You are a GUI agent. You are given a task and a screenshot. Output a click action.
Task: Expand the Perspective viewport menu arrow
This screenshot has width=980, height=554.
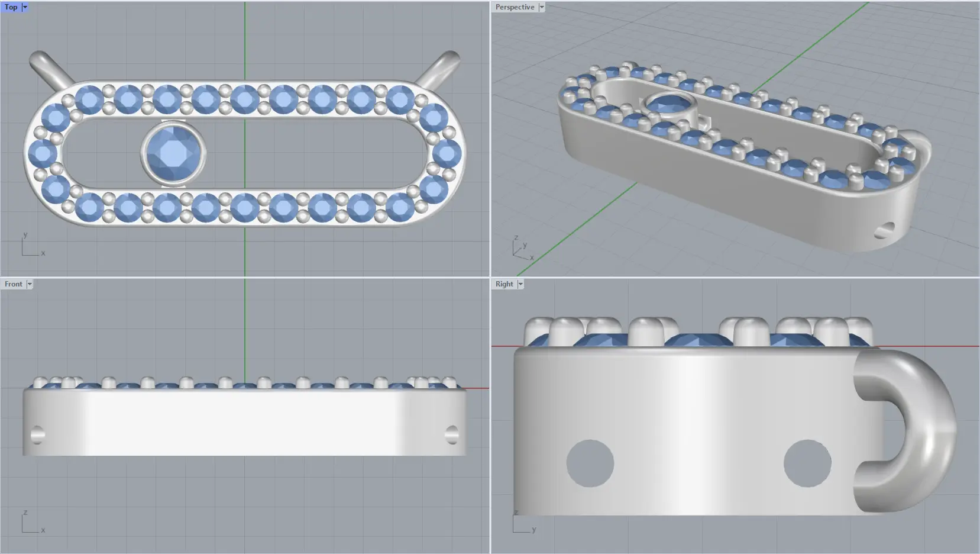(541, 7)
